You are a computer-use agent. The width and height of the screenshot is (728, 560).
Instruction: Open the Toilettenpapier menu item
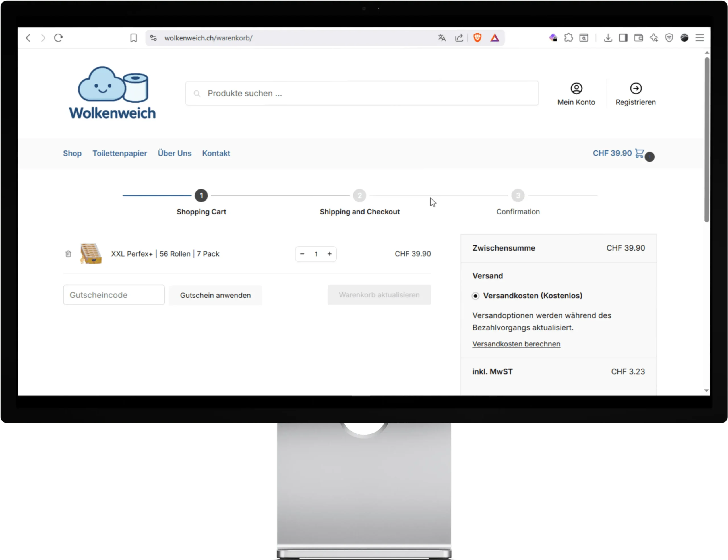[x=120, y=153]
